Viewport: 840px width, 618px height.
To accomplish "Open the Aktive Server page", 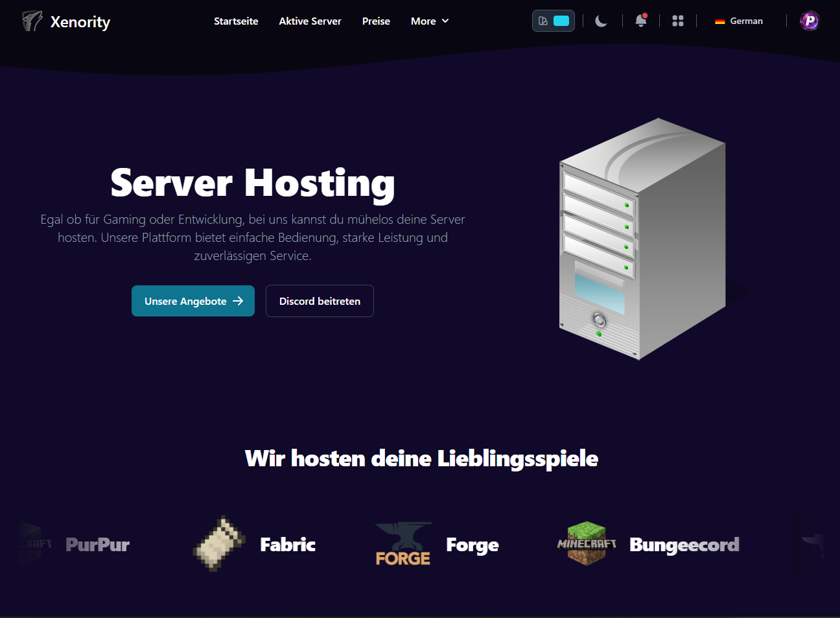I will coord(310,21).
